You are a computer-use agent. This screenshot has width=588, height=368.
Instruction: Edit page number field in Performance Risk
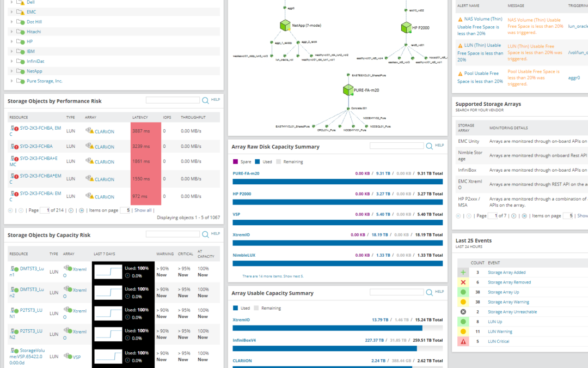tap(45, 210)
